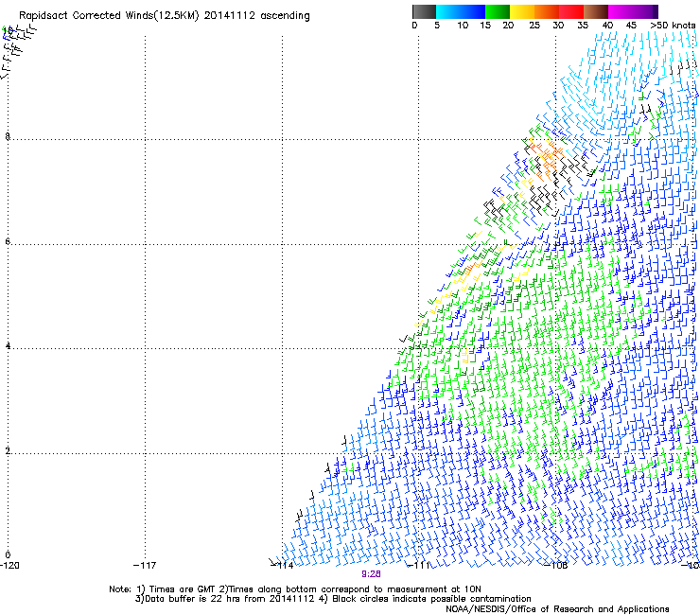Click the '-111' longitude axis label

(418, 566)
